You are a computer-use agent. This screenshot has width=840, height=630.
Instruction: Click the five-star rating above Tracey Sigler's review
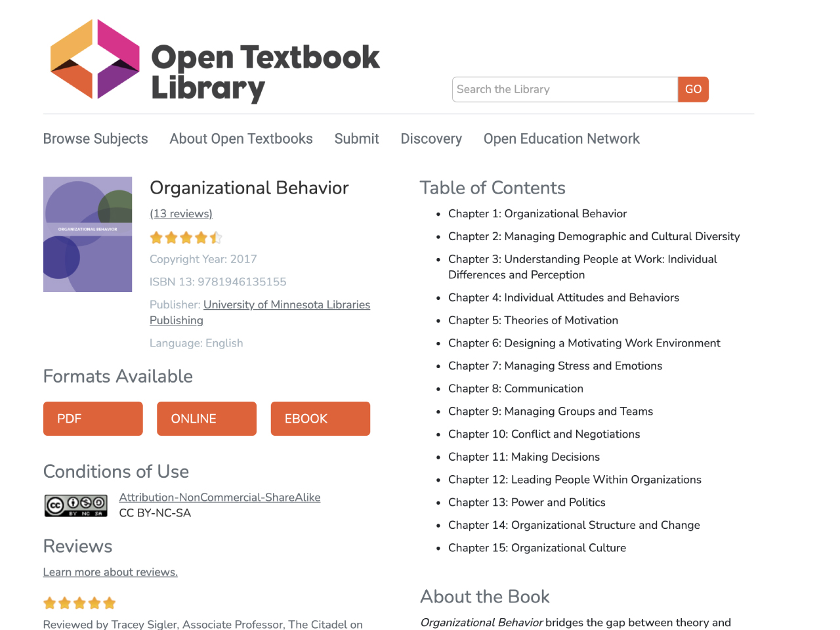(79, 603)
